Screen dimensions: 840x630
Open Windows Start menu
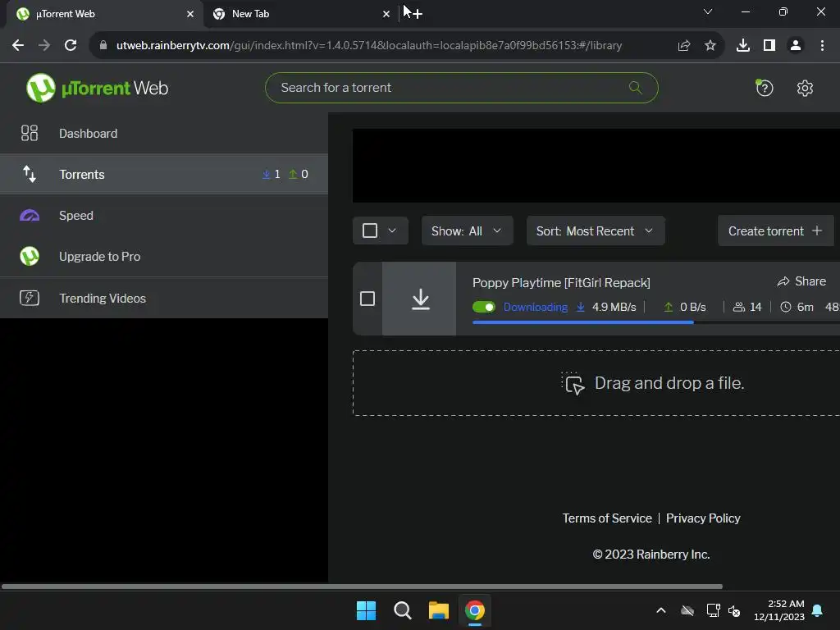click(367, 610)
